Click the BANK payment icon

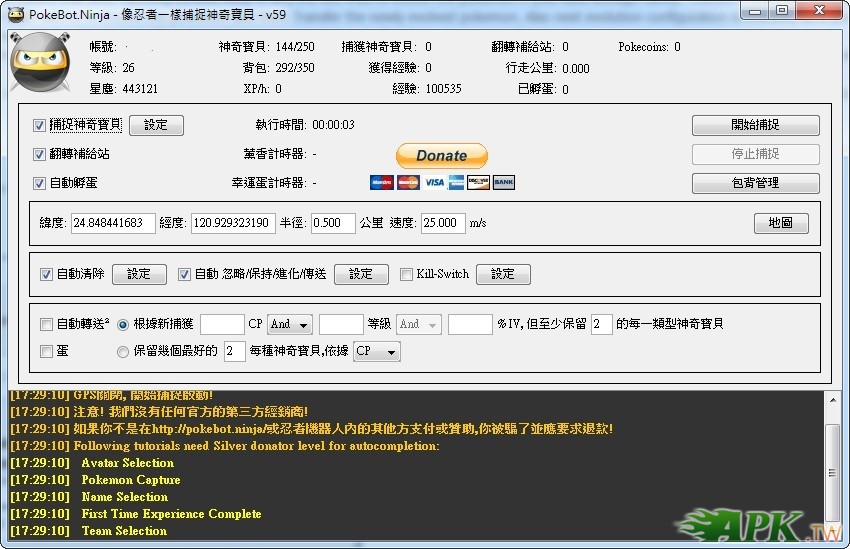click(x=504, y=183)
